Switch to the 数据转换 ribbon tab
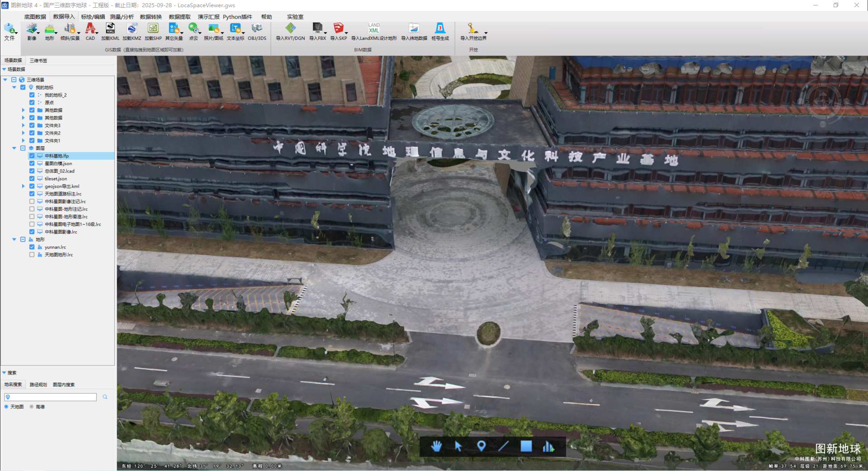This screenshot has height=471, width=868. tap(151, 17)
